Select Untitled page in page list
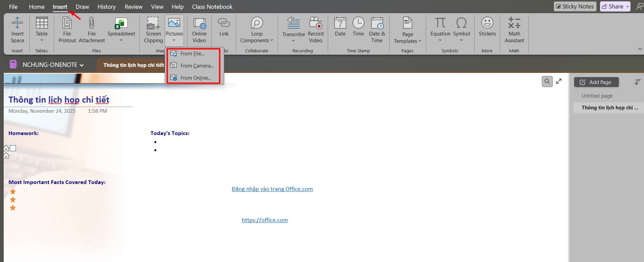This screenshot has width=644, height=262. (597, 96)
